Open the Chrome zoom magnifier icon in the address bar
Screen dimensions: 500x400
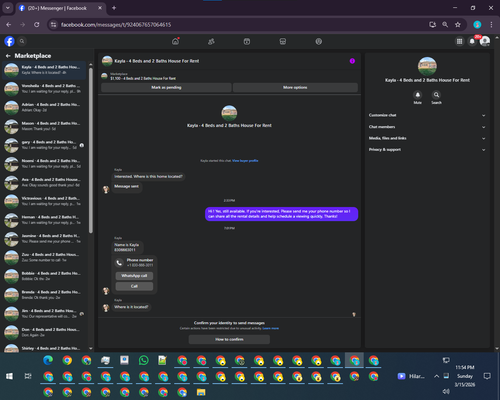[445, 25]
